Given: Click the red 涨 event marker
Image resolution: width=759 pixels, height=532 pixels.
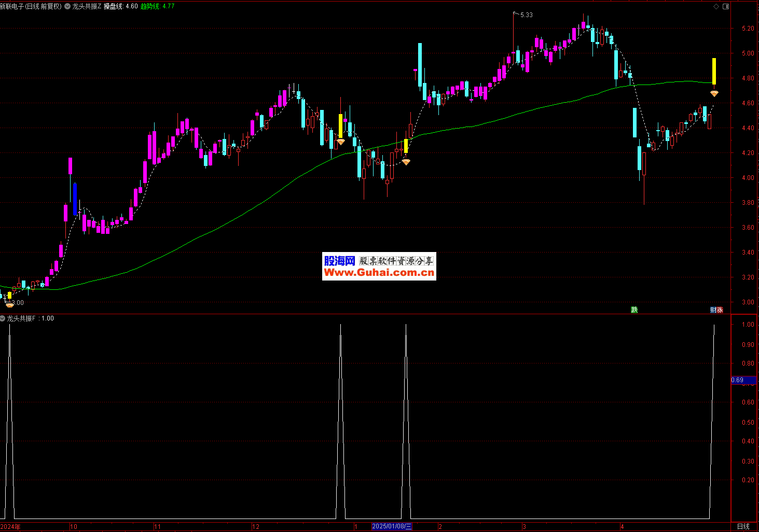Looking at the screenshot, I should tap(720, 310).
